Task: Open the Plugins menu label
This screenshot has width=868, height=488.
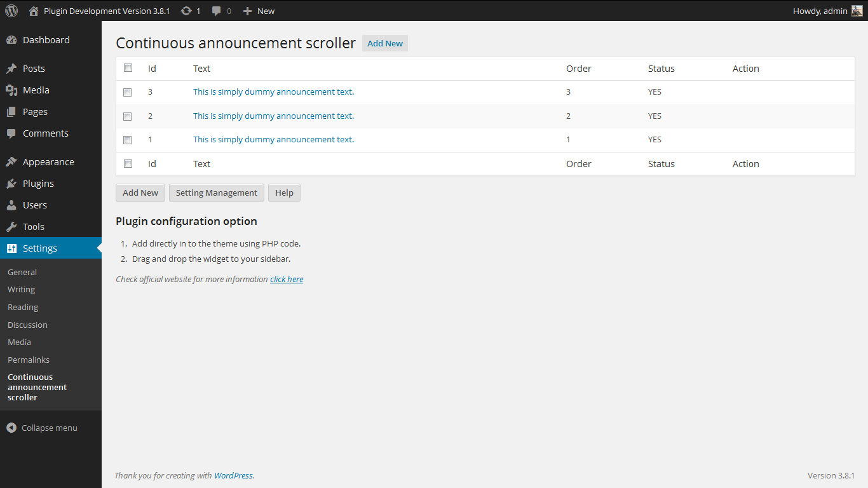Action: pyautogui.click(x=38, y=184)
